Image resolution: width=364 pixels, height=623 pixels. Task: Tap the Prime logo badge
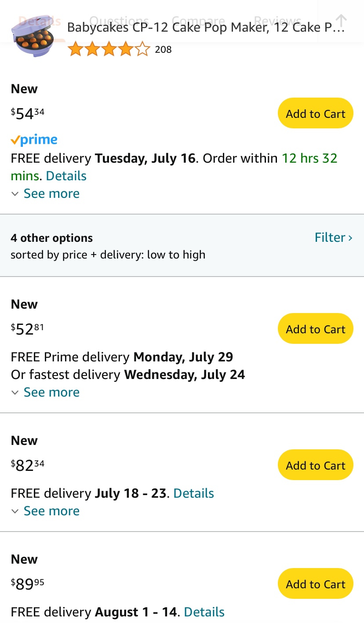34,140
